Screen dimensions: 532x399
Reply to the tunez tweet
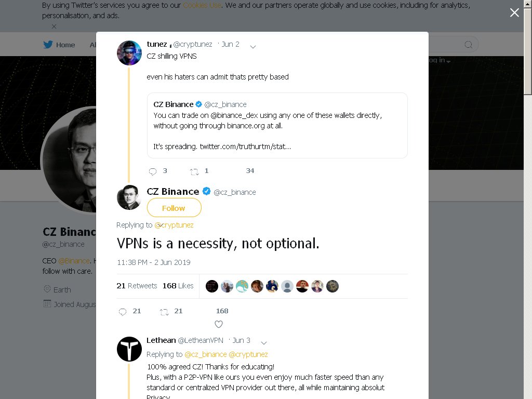click(x=153, y=171)
